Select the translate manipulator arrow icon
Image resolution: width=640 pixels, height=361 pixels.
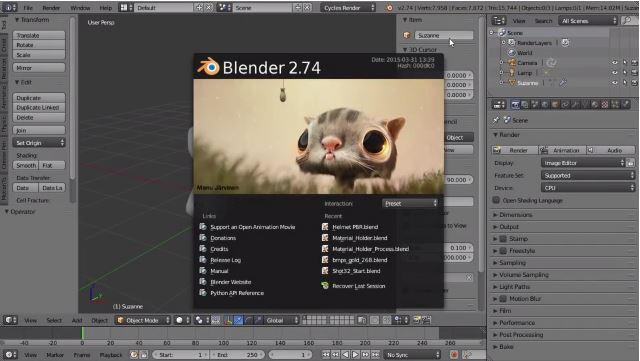(238, 320)
